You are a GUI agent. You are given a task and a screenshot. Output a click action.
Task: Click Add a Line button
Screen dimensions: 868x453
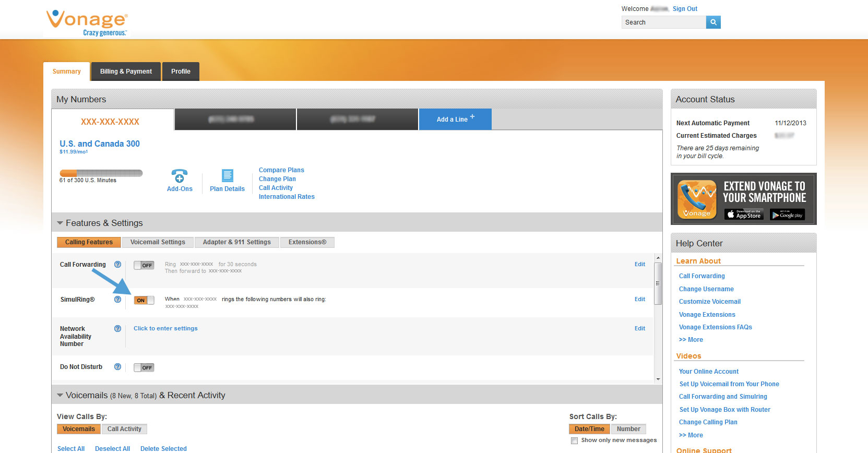pos(455,119)
